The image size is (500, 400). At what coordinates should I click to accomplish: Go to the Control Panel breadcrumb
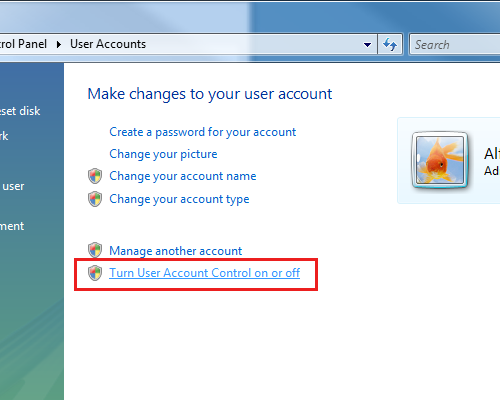pos(23,44)
